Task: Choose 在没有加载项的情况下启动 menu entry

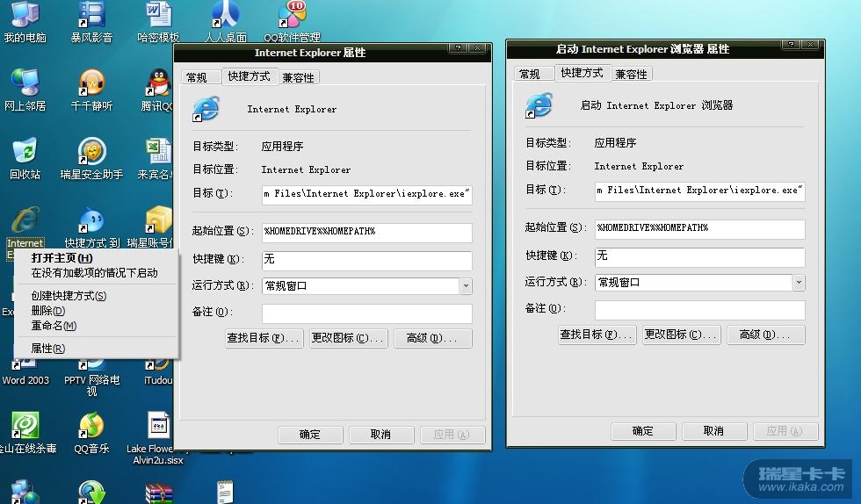Action: (95, 273)
